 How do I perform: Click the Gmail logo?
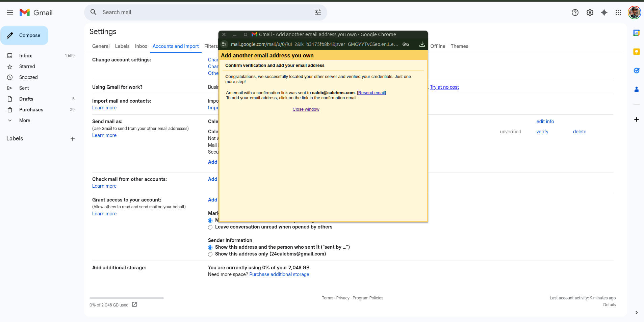coord(36,12)
